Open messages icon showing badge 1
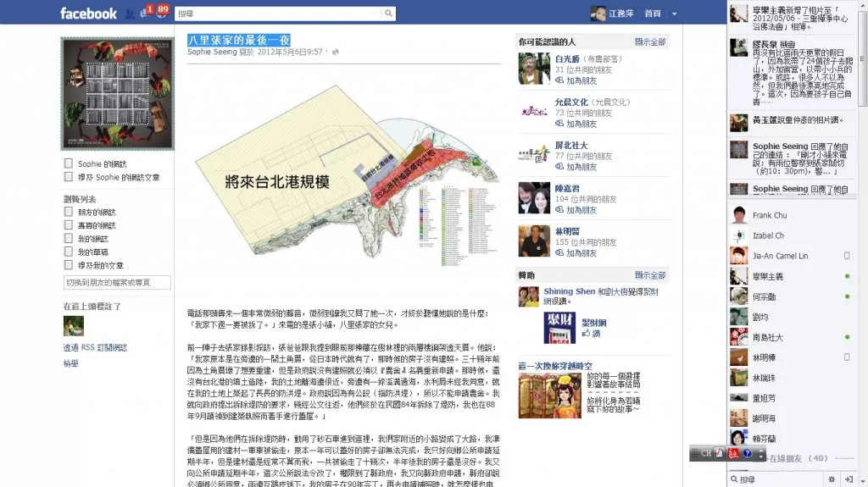Image resolution: width=868 pixels, height=487 pixels. (146, 13)
